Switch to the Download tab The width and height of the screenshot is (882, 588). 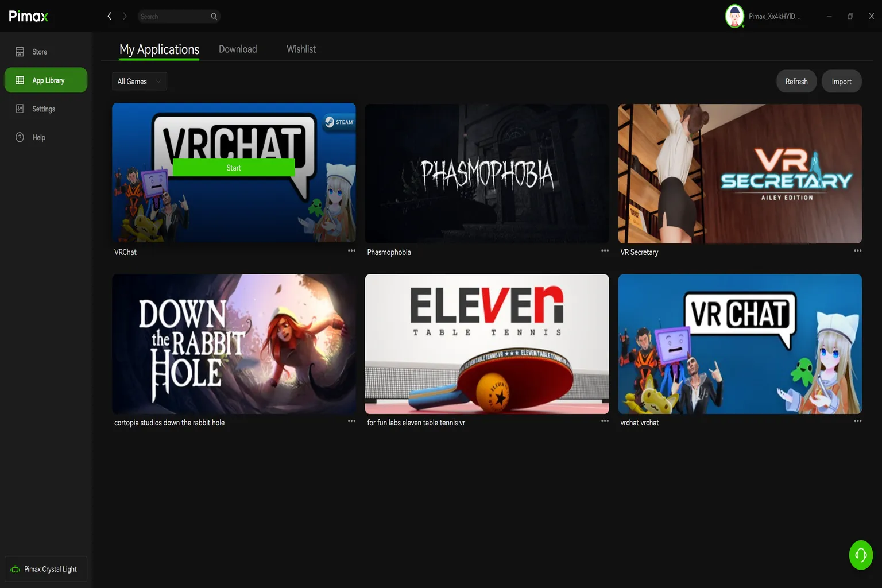coord(238,49)
